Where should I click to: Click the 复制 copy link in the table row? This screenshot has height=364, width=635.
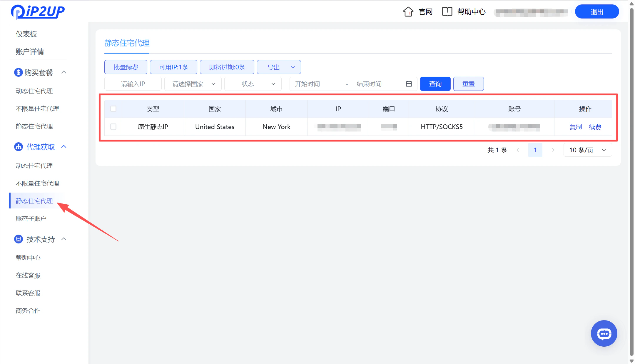(x=576, y=127)
